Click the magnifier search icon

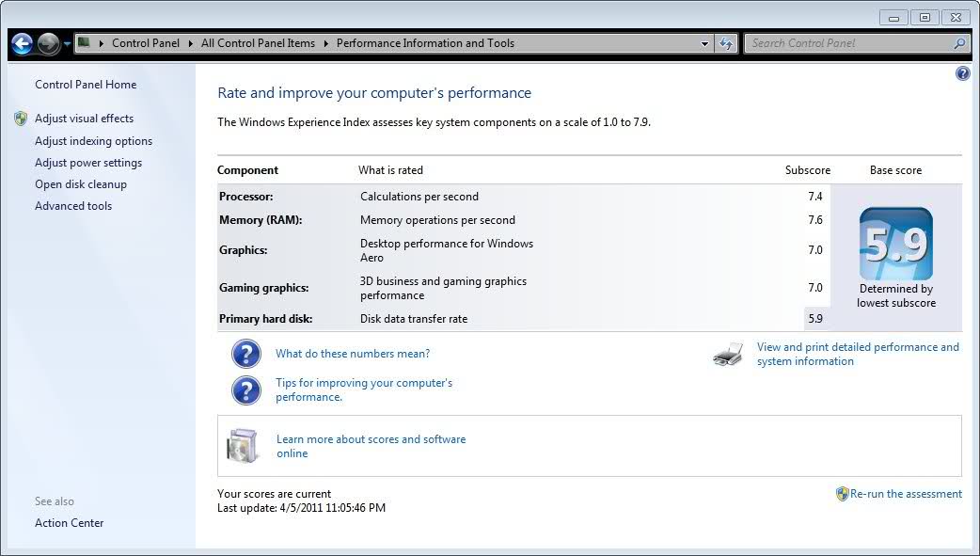click(x=960, y=43)
